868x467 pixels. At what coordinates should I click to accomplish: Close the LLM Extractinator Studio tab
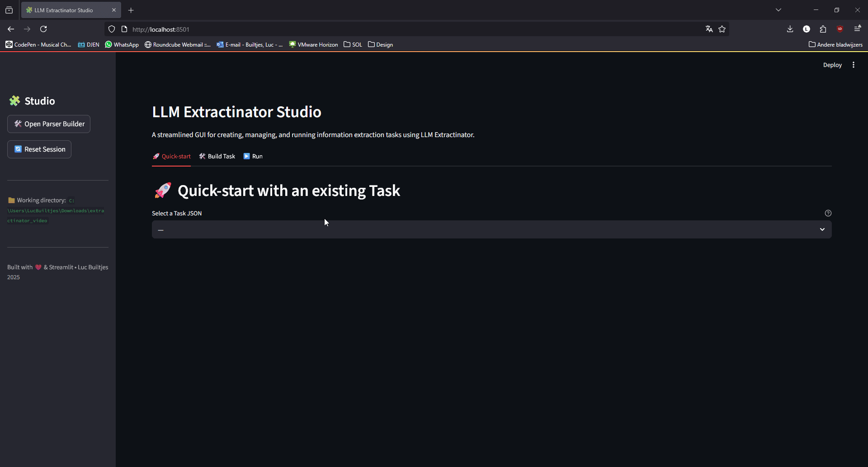[x=114, y=10]
